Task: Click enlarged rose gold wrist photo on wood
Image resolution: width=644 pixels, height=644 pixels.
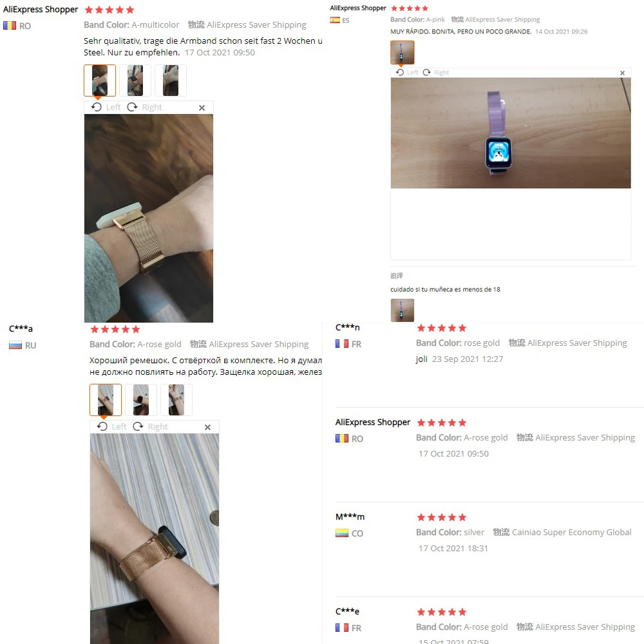Action: (149, 218)
